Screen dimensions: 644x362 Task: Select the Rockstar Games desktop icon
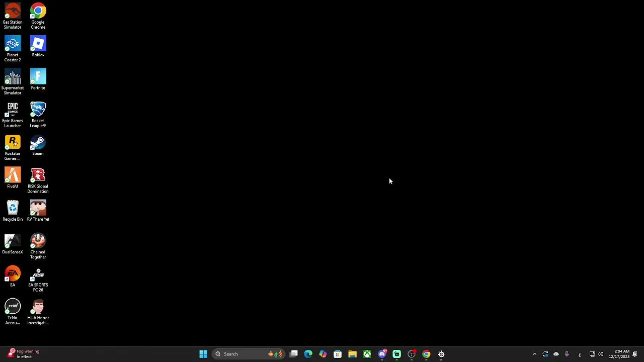tap(13, 147)
